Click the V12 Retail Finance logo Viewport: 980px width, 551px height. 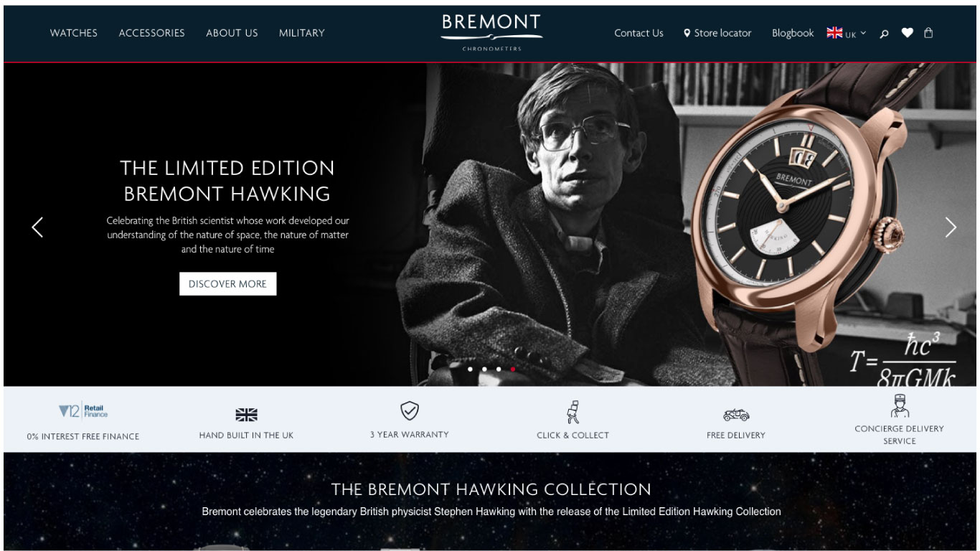(x=83, y=411)
